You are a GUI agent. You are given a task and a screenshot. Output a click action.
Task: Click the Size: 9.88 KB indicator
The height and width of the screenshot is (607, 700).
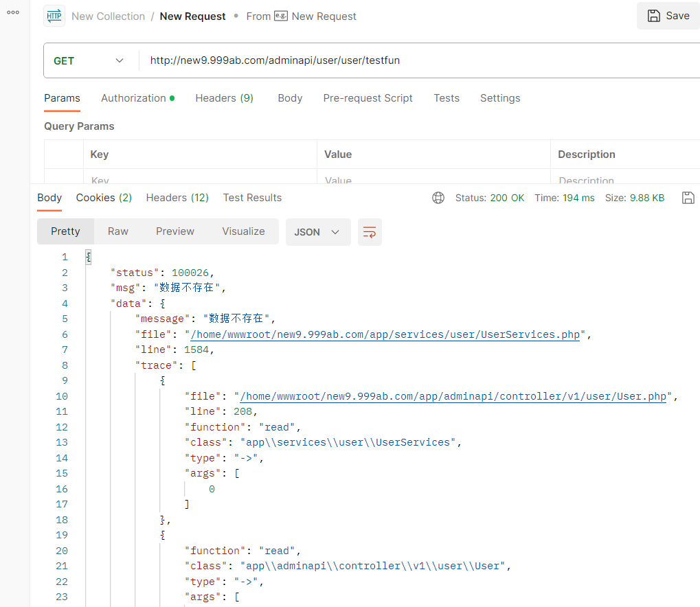point(634,198)
